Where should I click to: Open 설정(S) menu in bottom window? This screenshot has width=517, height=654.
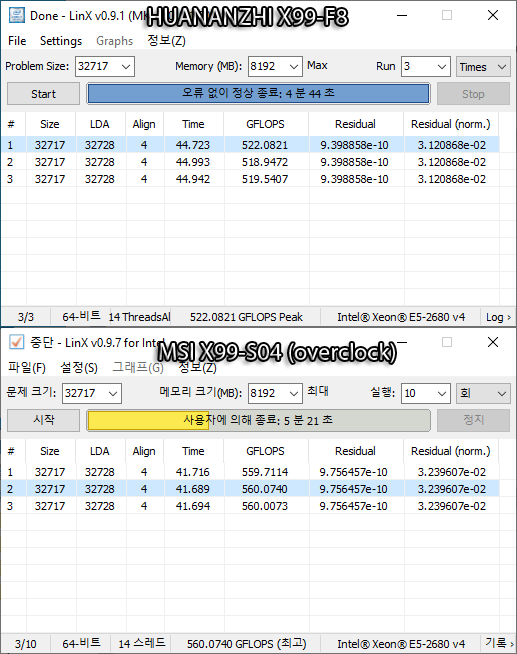79,367
